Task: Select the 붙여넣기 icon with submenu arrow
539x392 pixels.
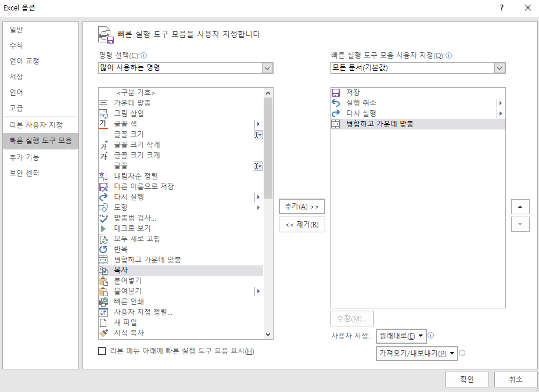Action: coord(103,292)
